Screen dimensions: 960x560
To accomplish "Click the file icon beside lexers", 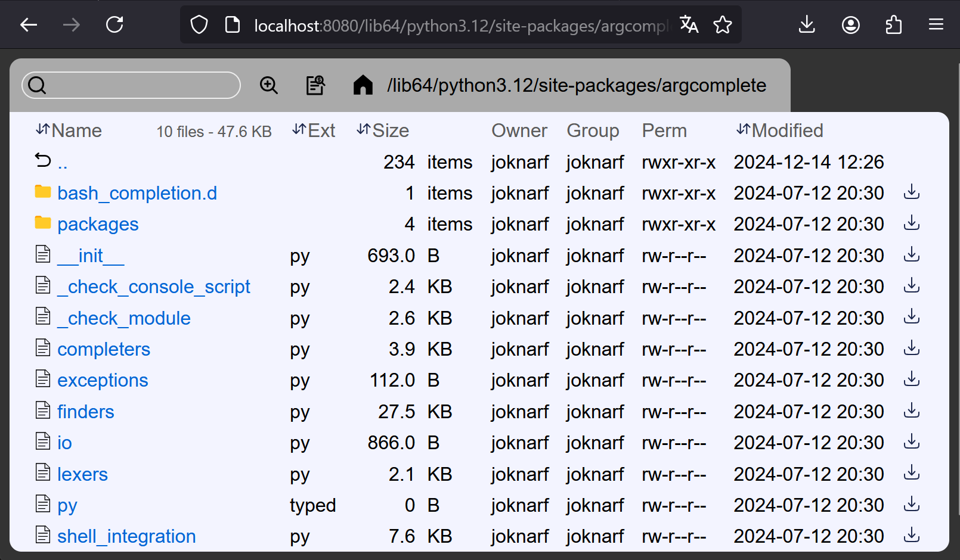I will 43,472.
